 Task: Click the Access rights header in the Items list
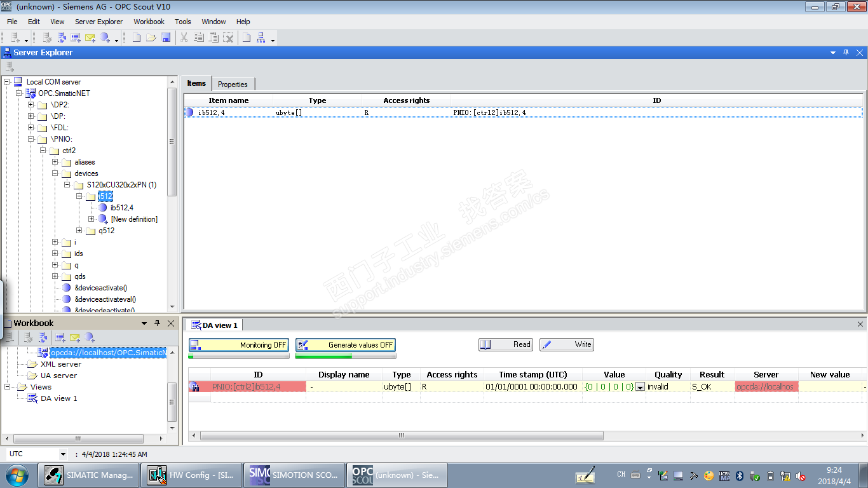(407, 100)
